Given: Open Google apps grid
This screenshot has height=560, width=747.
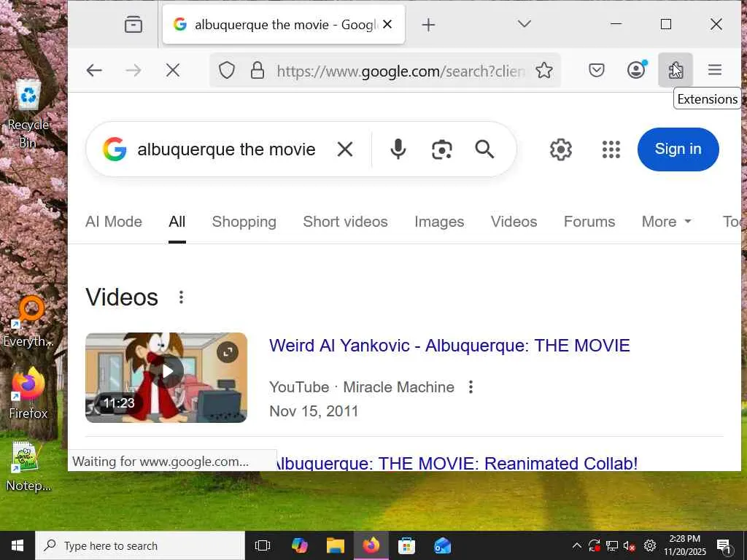Looking at the screenshot, I should point(611,149).
